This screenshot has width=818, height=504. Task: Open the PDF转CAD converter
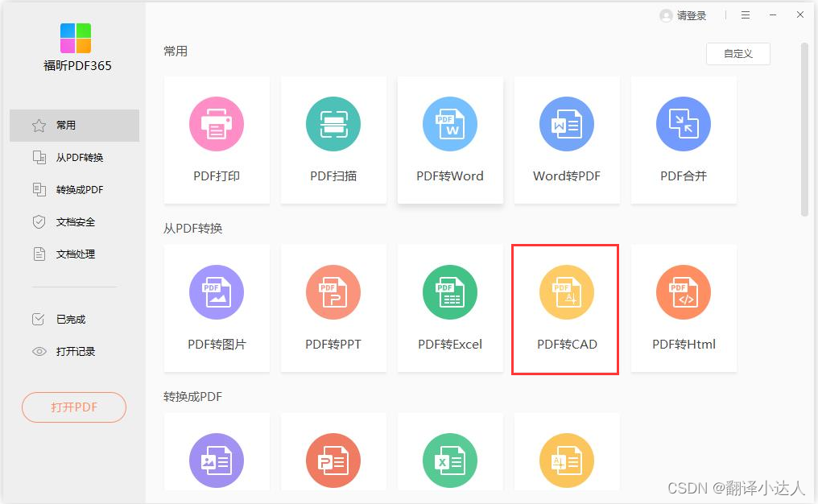point(567,308)
